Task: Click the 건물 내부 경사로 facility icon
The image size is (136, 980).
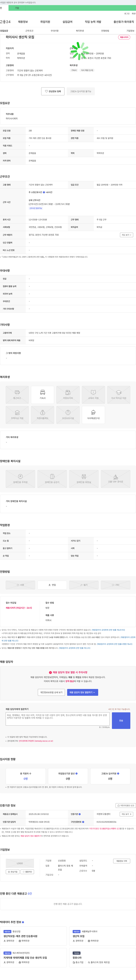Action: (x=115, y=479)
